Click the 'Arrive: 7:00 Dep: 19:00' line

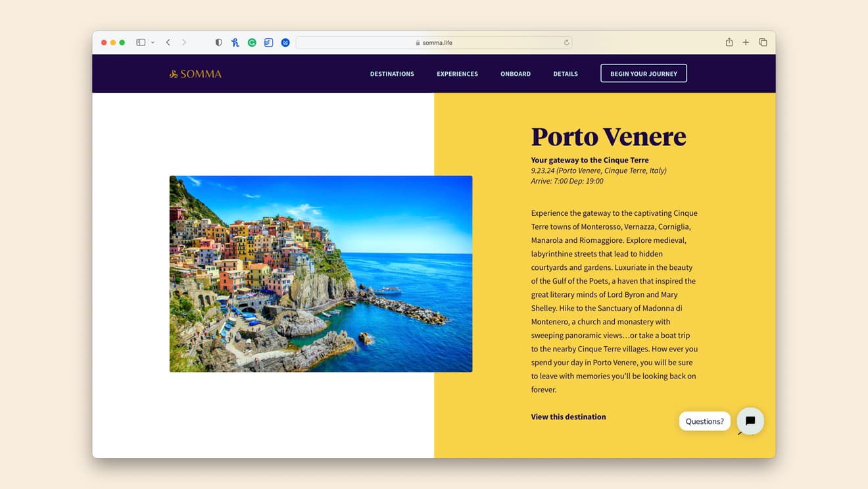(x=567, y=181)
